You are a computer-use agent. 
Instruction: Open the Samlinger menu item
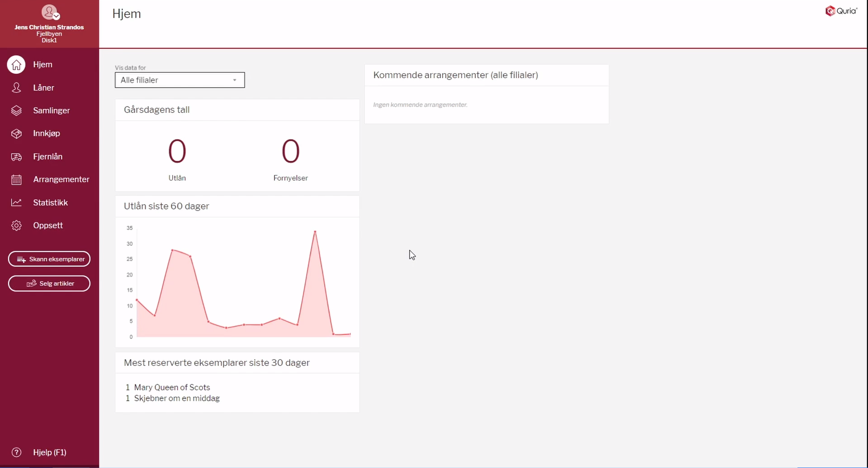(51, 111)
